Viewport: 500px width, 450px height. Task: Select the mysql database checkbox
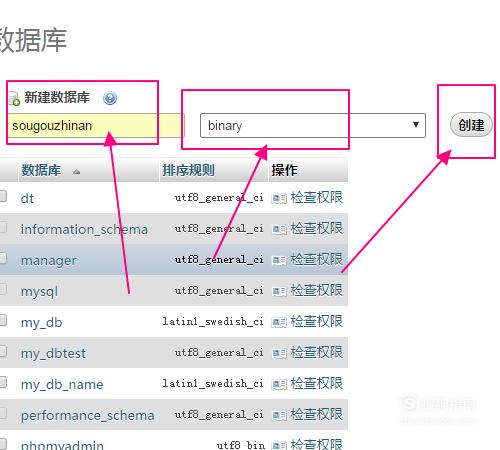pos(3,289)
